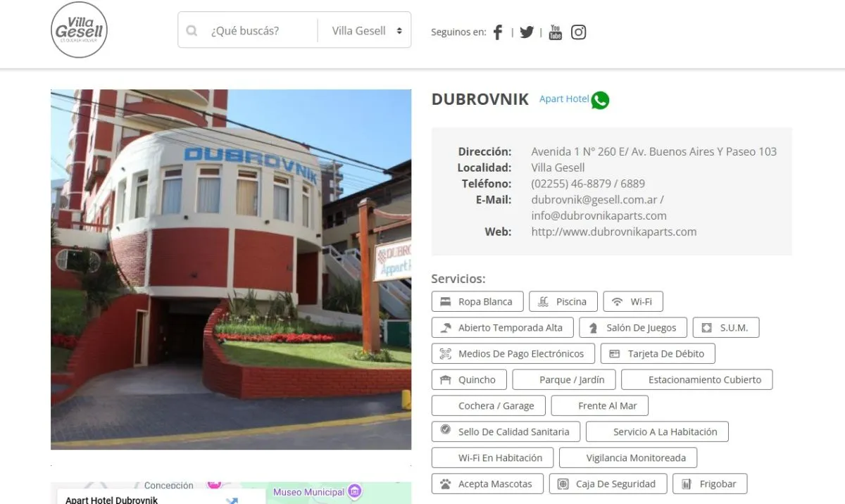The height and width of the screenshot is (504, 845).
Task: Open the Apart Hotel category link
Action: click(563, 99)
